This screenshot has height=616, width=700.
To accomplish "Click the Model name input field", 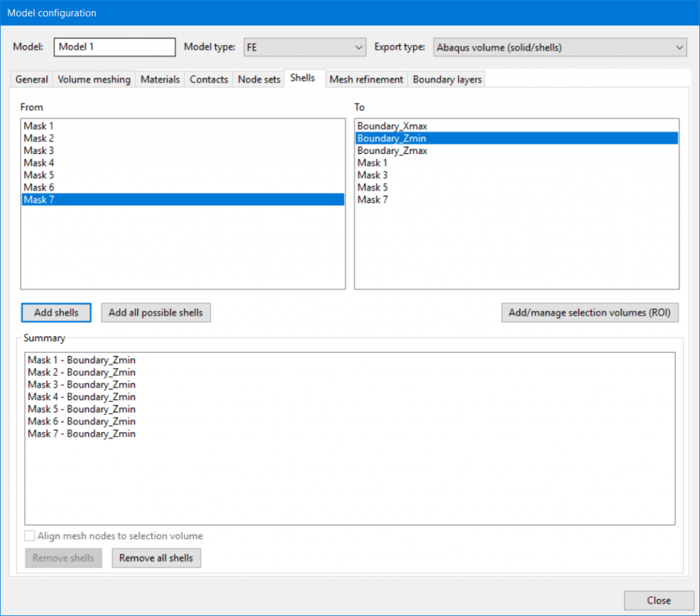I will tap(115, 47).
